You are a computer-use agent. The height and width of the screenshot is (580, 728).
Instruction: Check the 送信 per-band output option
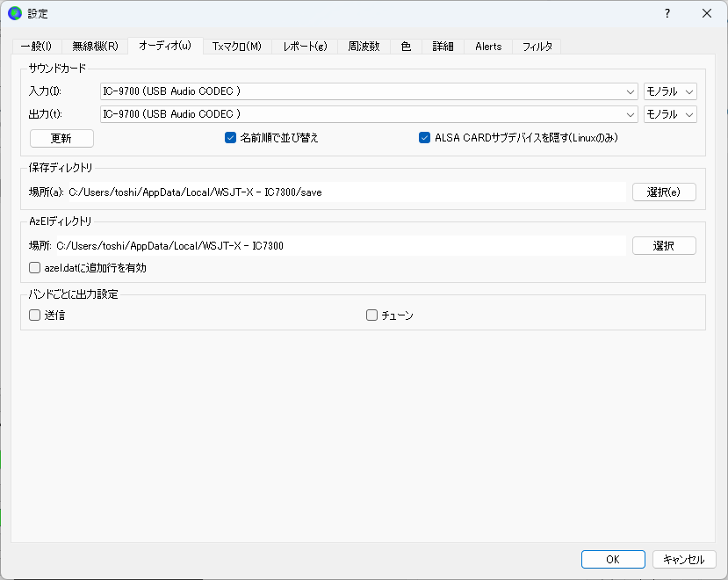coord(35,315)
